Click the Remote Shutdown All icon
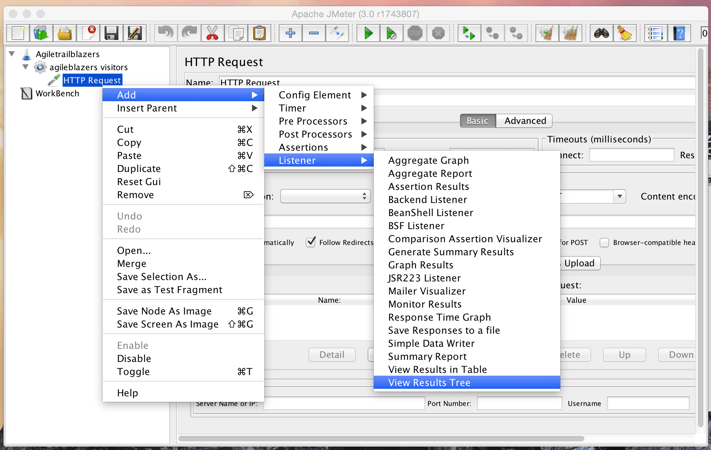The image size is (711, 450). coord(516,33)
